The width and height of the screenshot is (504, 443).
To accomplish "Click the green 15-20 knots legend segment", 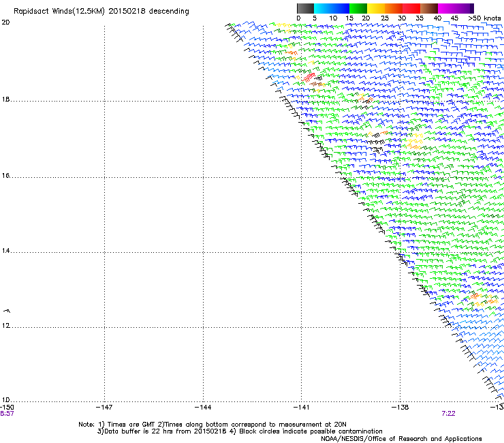I will pos(358,8).
